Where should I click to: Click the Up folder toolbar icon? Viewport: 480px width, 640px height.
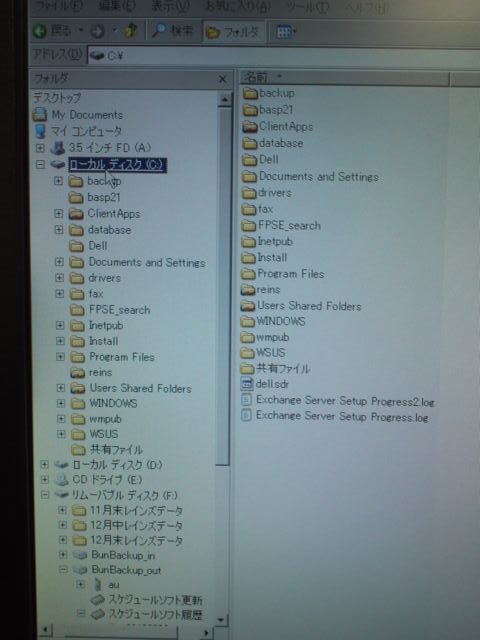pos(130,31)
